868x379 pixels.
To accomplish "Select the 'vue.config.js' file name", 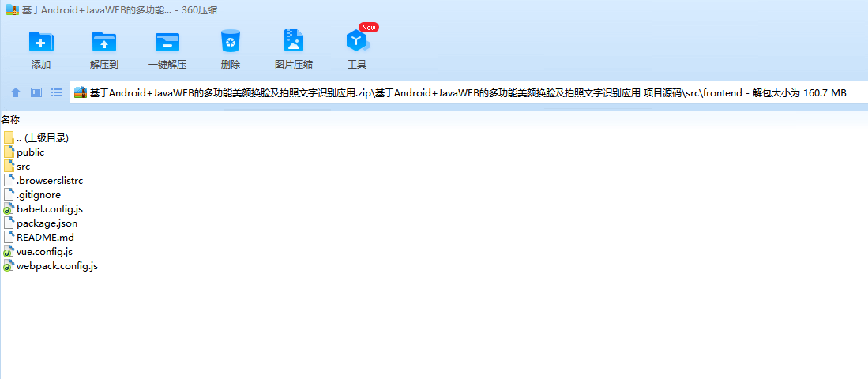I will coord(45,252).
